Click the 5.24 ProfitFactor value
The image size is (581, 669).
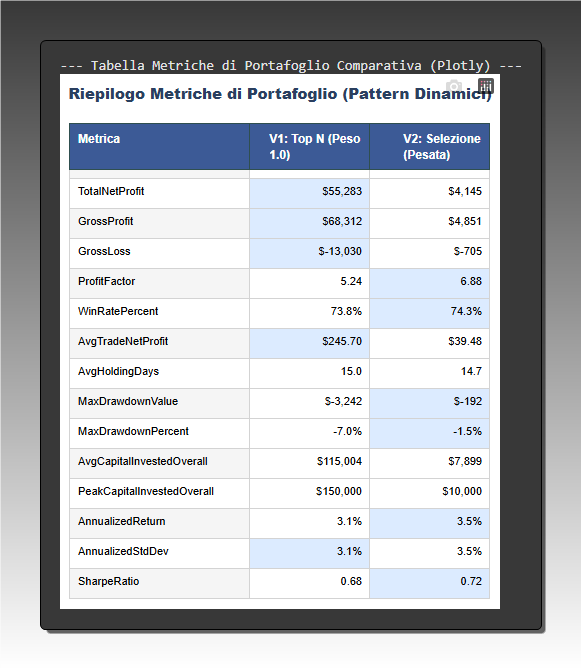[309, 284]
